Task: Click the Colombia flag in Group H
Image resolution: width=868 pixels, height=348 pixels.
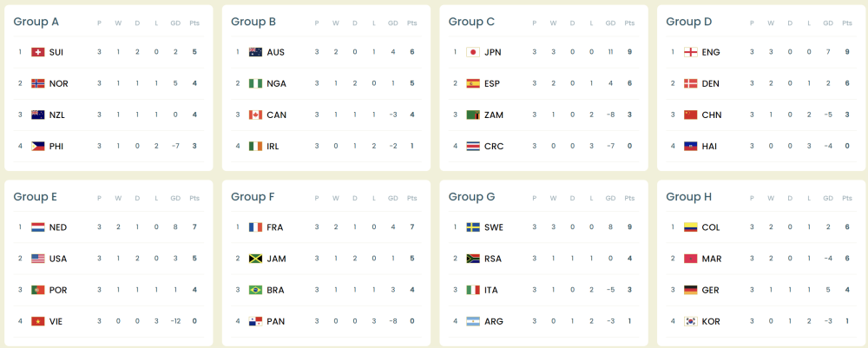Action: pos(691,227)
